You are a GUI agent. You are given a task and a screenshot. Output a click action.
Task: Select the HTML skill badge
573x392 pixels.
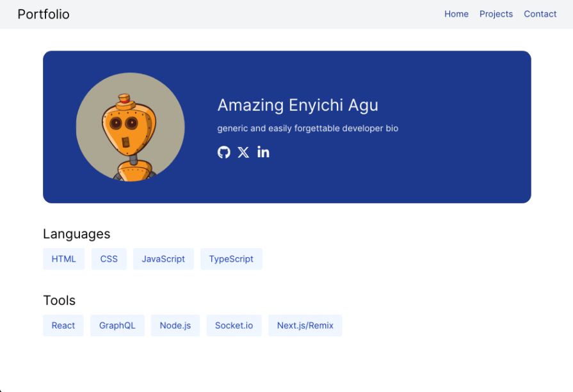click(63, 258)
